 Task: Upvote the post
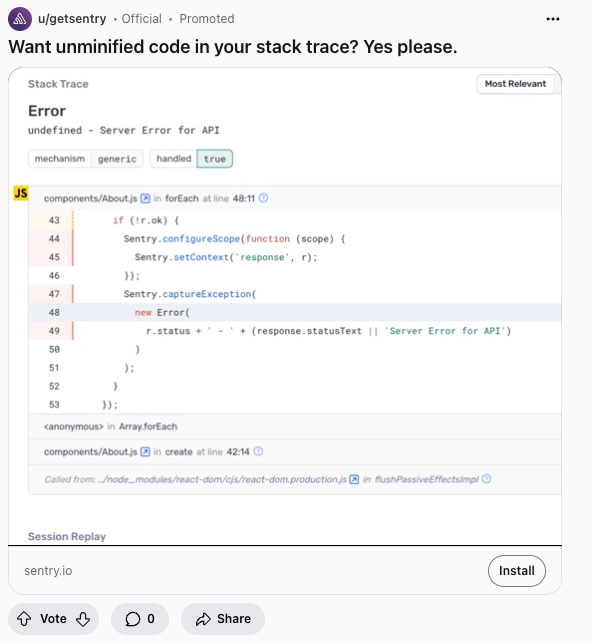24,619
